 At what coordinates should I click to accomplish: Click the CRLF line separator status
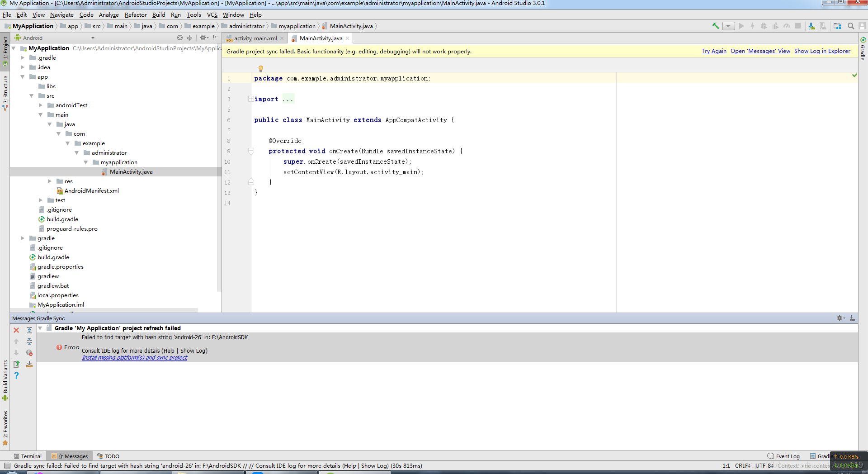743,466
